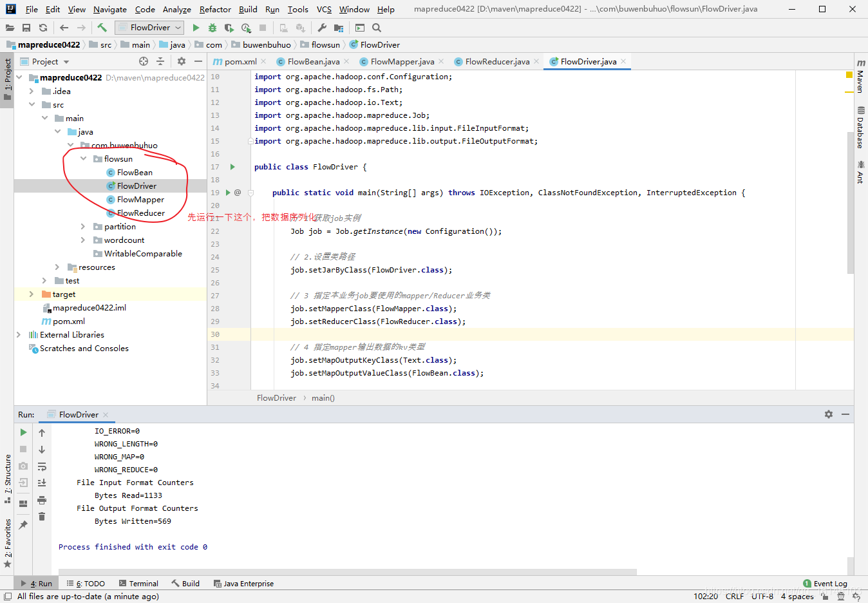Select FlowReducer in the project tree
Screen dimensions: 868x603
pyautogui.click(x=141, y=213)
